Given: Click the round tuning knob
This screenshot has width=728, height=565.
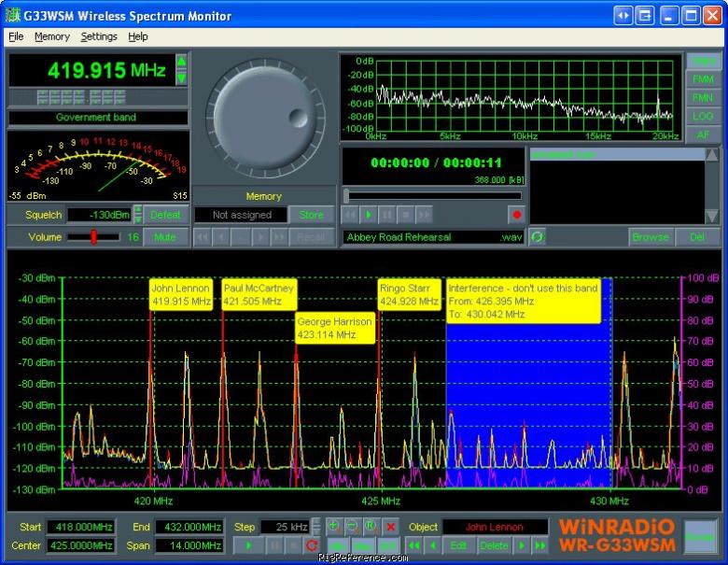Looking at the screenshot, I should click(265, 117).
